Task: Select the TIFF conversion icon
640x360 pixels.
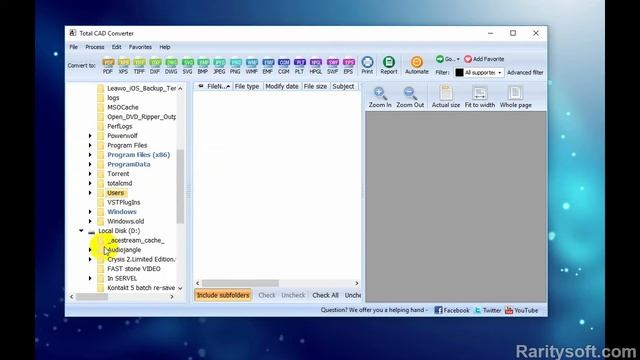Action: [139, 65]
